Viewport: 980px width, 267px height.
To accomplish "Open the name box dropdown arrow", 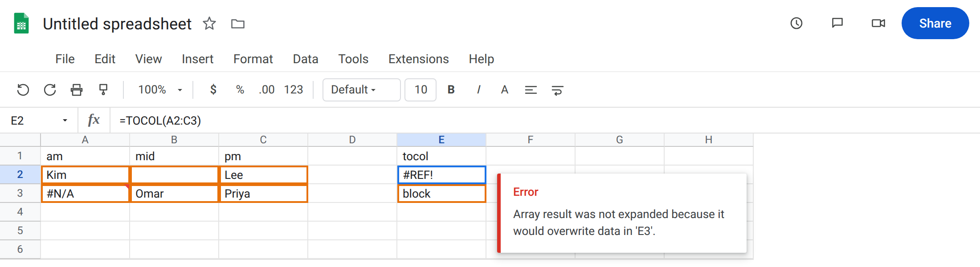I will pos(65,121).
